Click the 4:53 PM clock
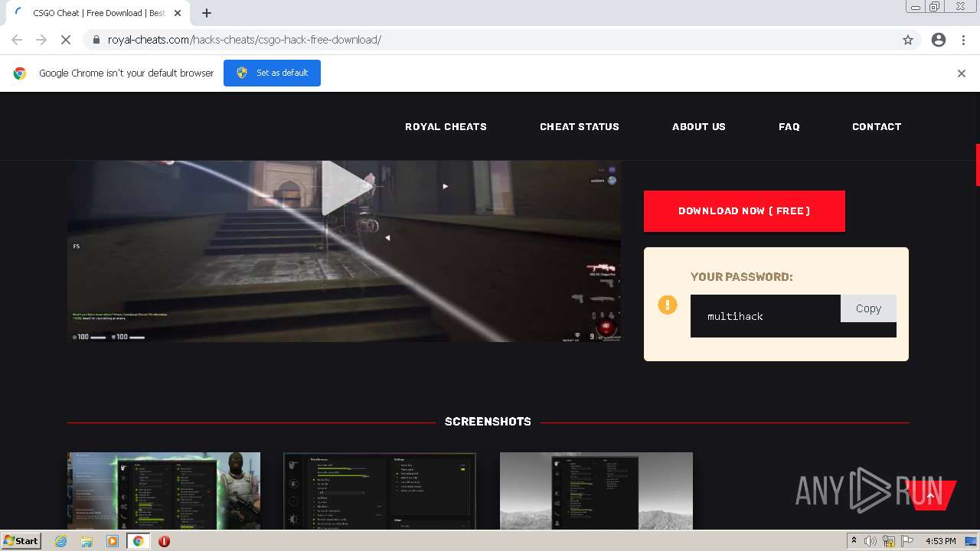This screenshot has width=980, height=551. pos(940,541)
